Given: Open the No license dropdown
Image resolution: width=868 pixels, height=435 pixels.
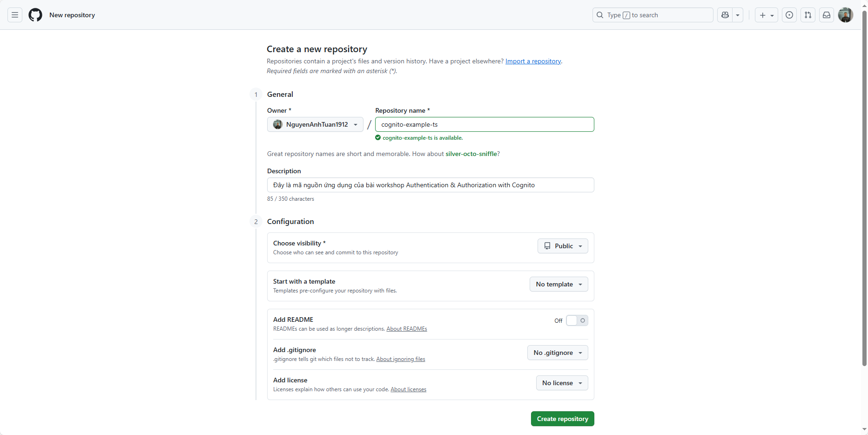Looking at the screenshot, I should point(562,383).
